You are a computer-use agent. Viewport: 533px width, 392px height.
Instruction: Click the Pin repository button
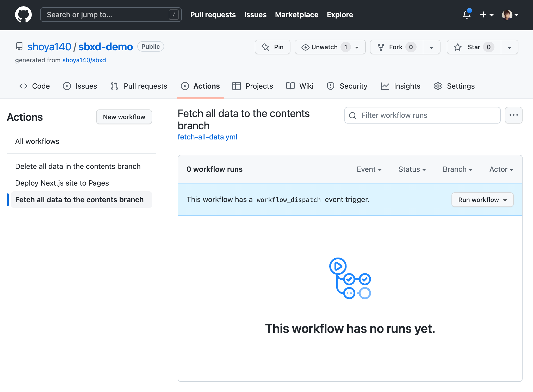(272, 47)
